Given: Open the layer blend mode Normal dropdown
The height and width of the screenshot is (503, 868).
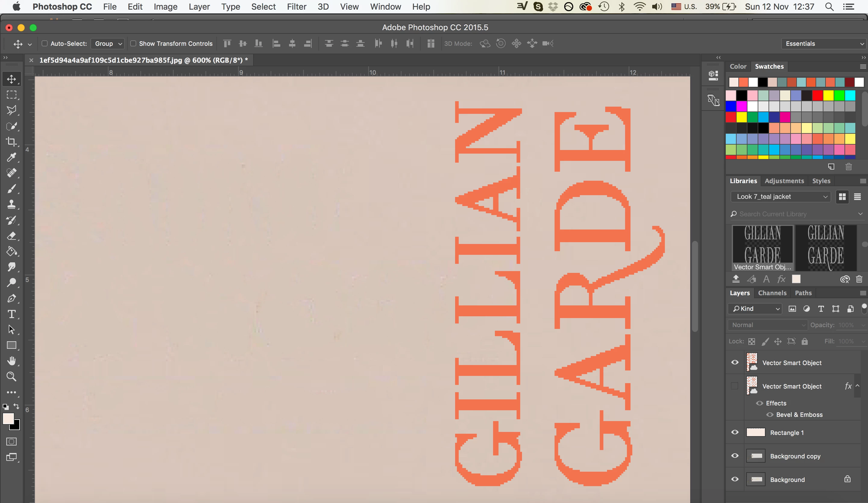Looking at the screenshot, I should point(767,325).
